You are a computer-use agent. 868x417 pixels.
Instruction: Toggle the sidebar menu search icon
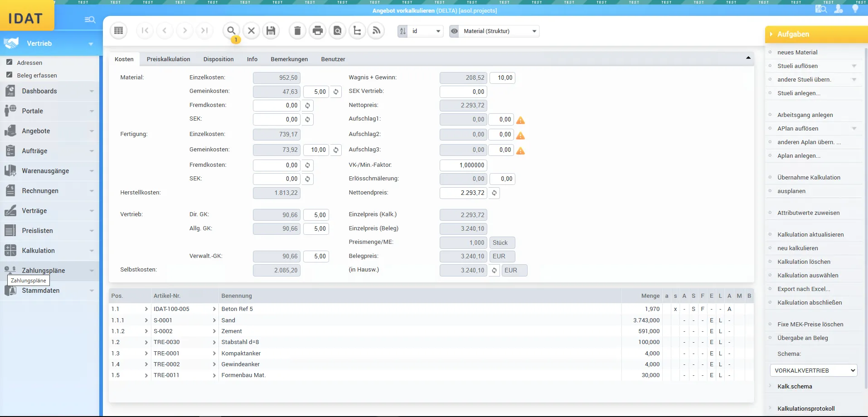click(x=90, y=19)
